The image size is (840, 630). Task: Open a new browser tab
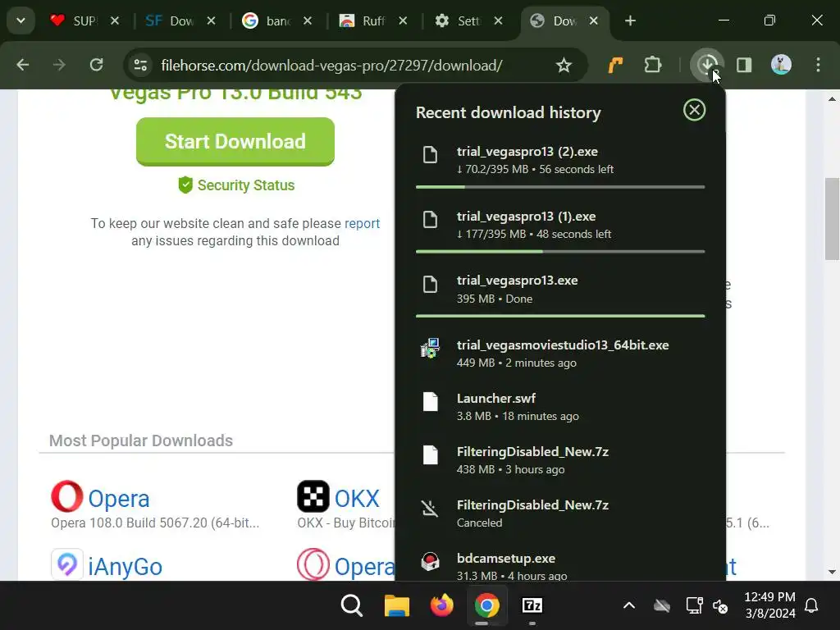(630, 21)
